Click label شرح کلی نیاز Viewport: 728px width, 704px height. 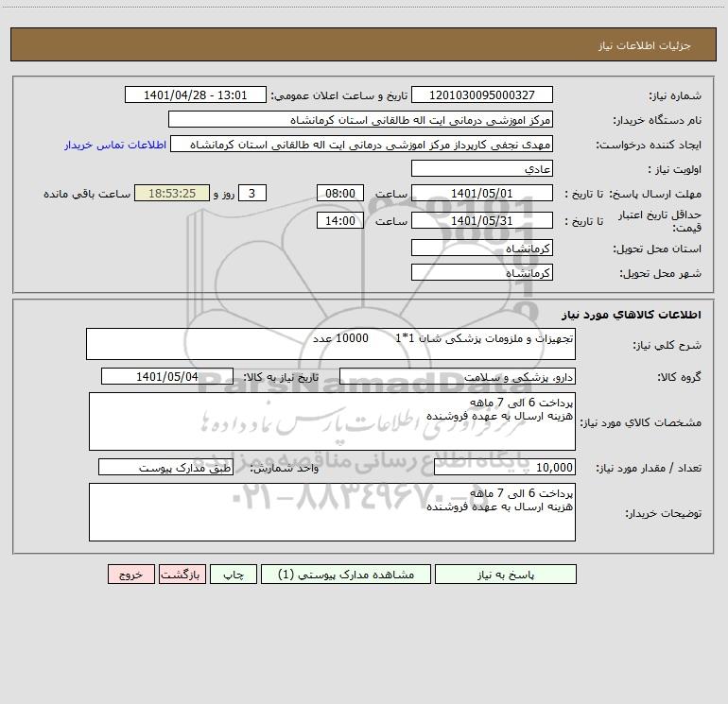[x=667, y=345]
